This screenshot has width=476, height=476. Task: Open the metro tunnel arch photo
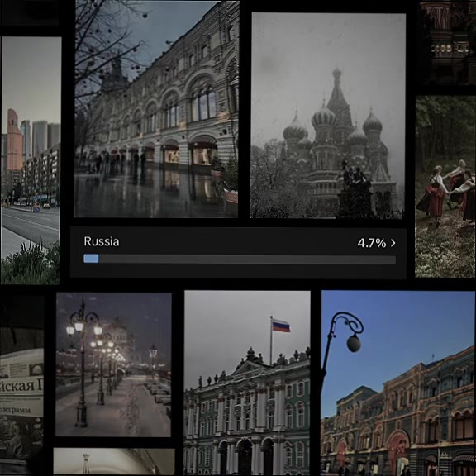coord(114,461)
